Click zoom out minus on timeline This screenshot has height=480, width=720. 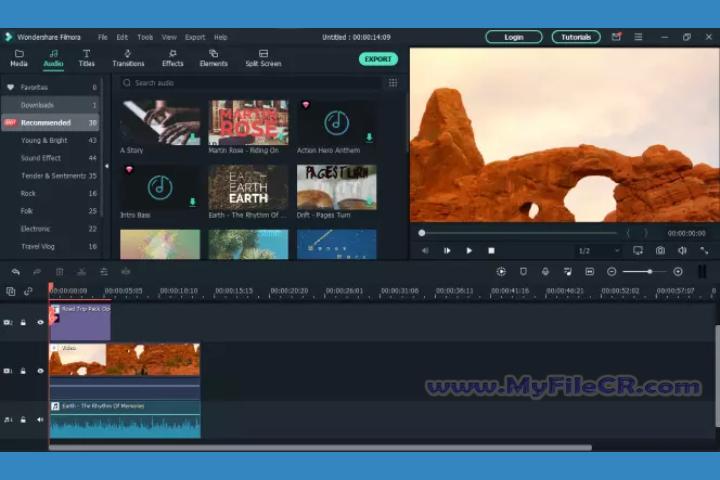[x=611, y=271]
